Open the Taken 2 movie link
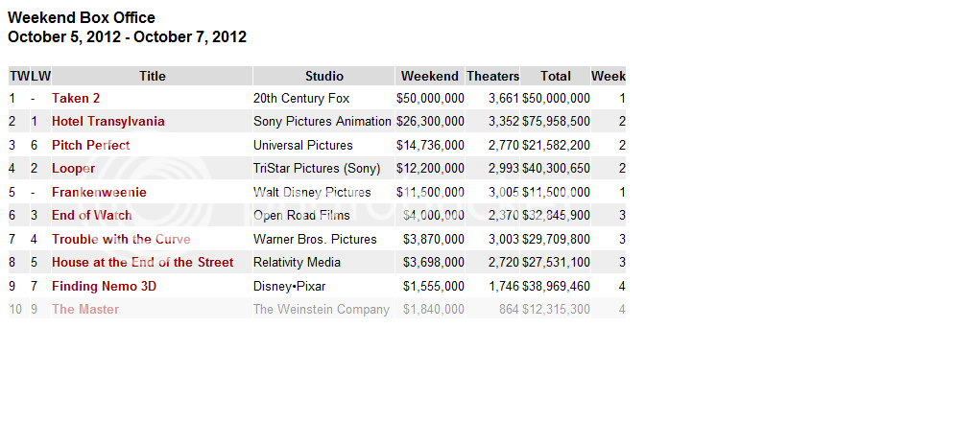The width and height of the screenshot is (980, 445). click(x=76, y=98)
